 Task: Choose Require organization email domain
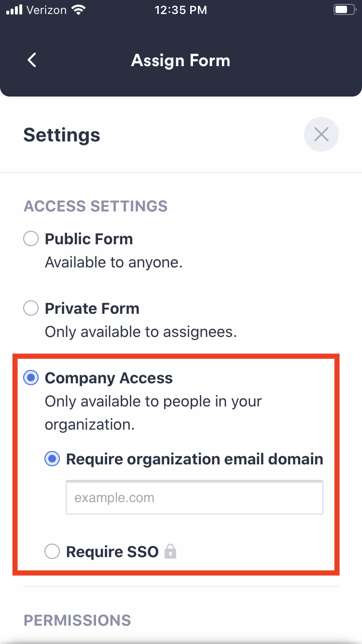[52, 459]
